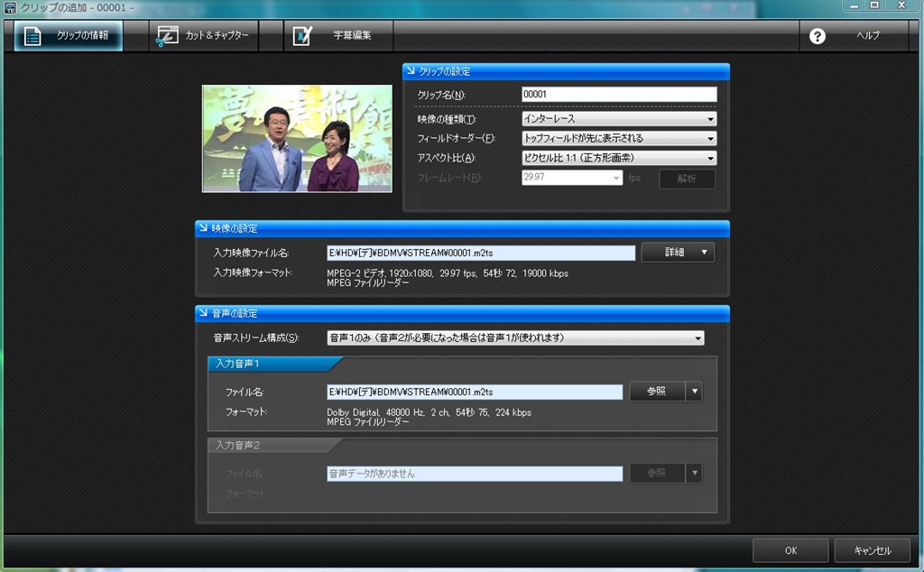Open the 詳細 dropdown button
The height and width of the screenshot is (572, 924).
click(678, 252)
